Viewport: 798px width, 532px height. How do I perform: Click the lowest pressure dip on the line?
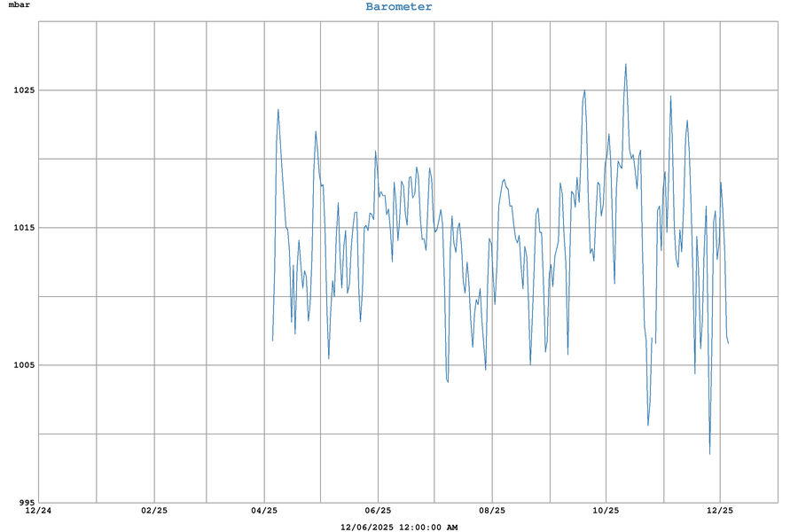click(709, 454)
